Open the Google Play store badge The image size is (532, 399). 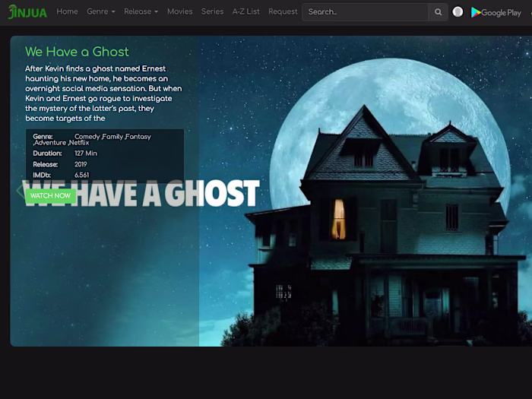496,13
